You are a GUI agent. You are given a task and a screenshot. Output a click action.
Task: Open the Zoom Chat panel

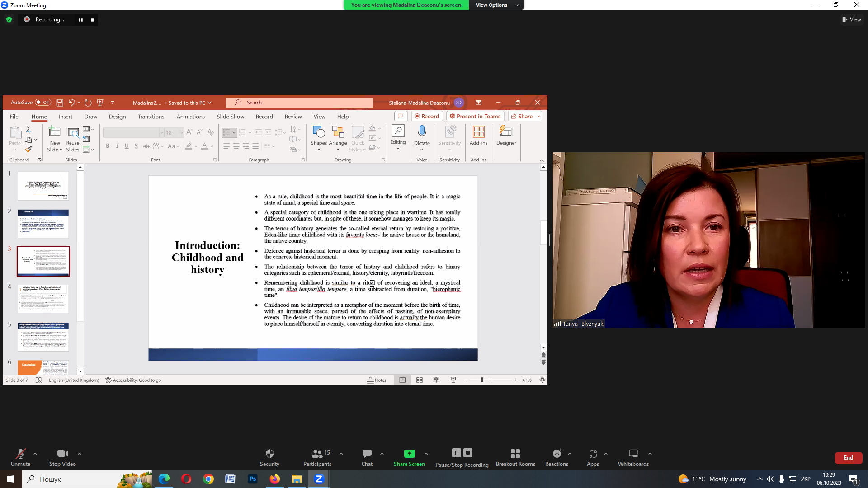(367, 457)
